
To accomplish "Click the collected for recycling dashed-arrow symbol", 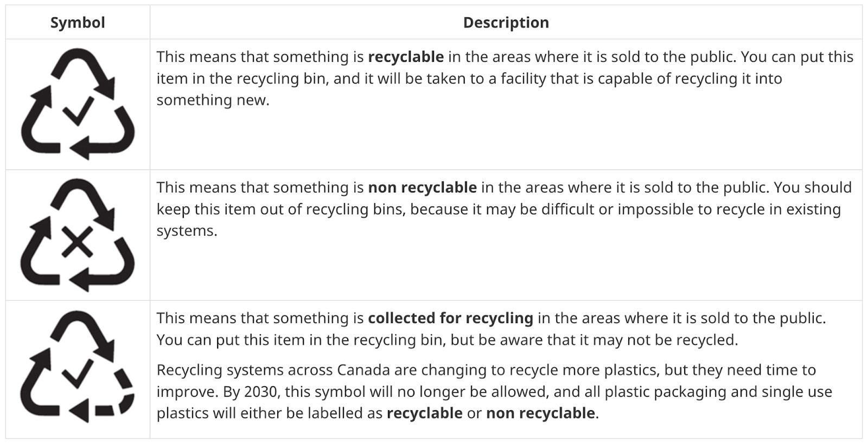I will [78, 367].
